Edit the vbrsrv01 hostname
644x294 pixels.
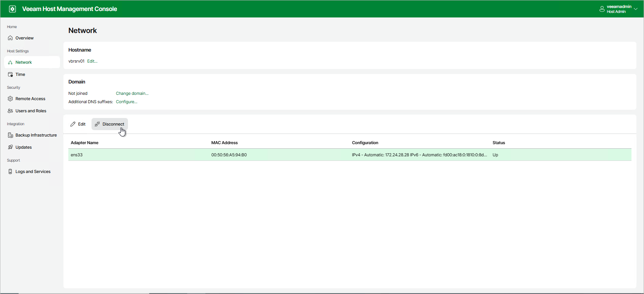point(92,61)
